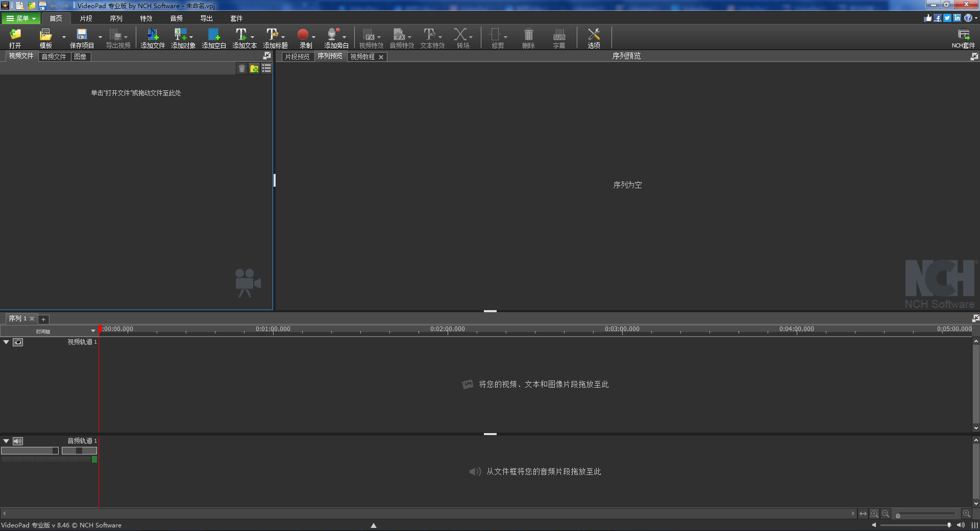Click the new bin folder icon in the files panel
The width and height of the screenshot is (980, 531).
(x=254, y=68)
